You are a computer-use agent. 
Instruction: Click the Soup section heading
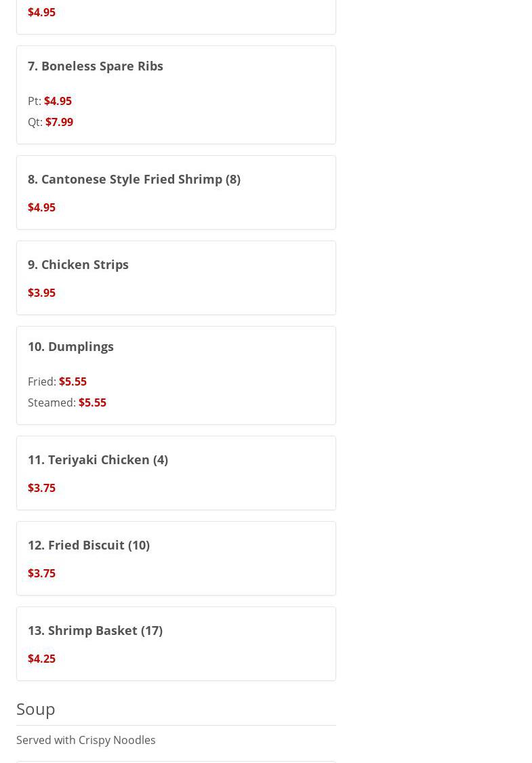click(36, 709)
